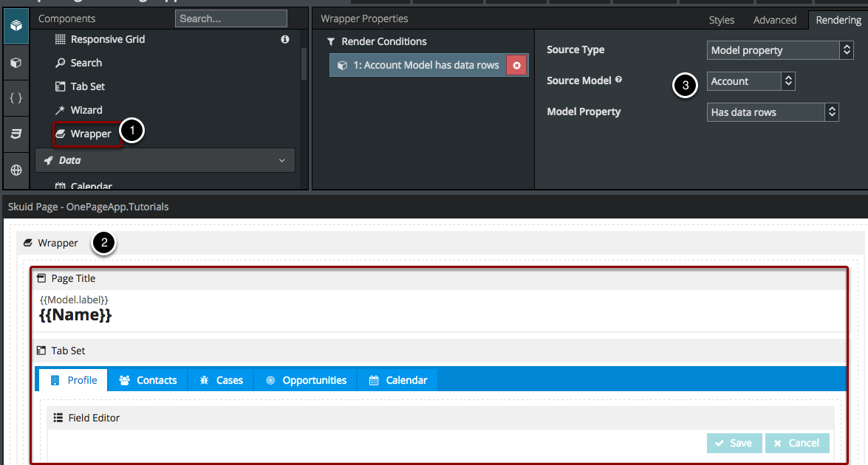868x465 pixels.
Task: Click the globe icon in left sidebar
Action: point(16,170)
